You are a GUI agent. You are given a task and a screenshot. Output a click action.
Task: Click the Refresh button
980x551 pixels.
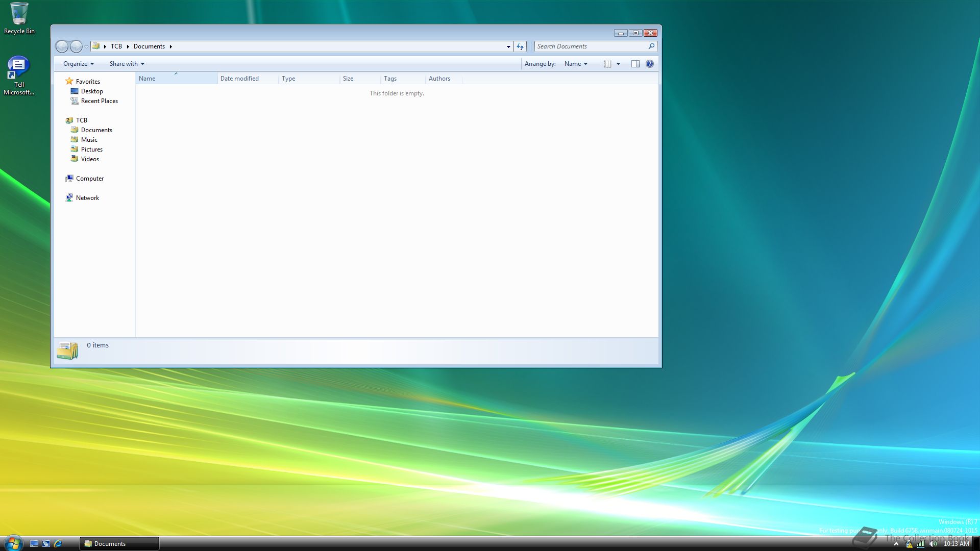click(x=520, y=46)
